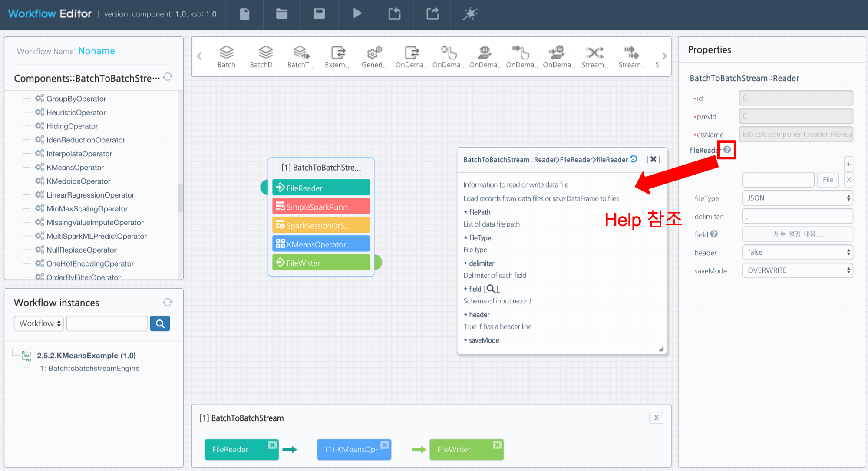Close the BatchToBatchStream bottom panel
The image size is (868, 471).
(x=656, y=418)
